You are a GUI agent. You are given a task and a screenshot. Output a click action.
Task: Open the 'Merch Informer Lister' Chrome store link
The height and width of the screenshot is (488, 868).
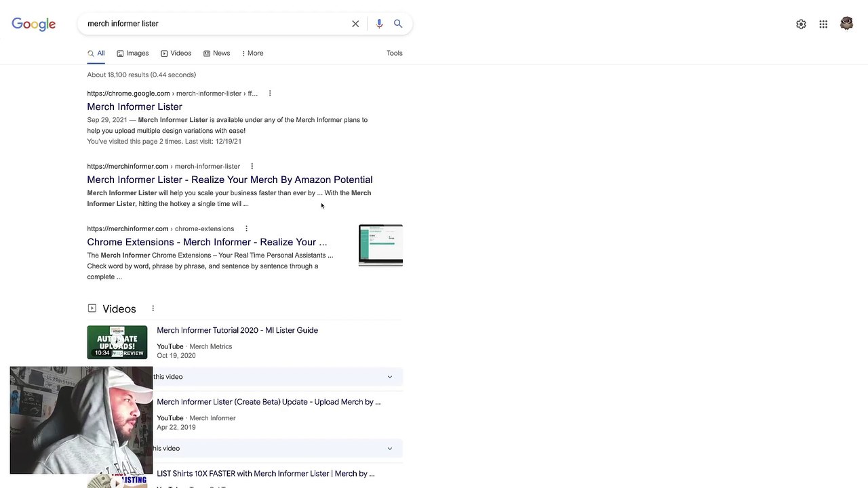pos(134,106)
